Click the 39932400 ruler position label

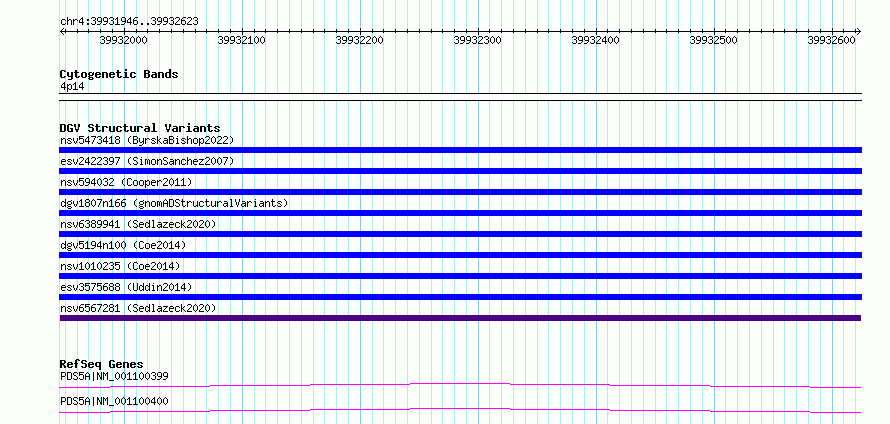coord(595,40)
